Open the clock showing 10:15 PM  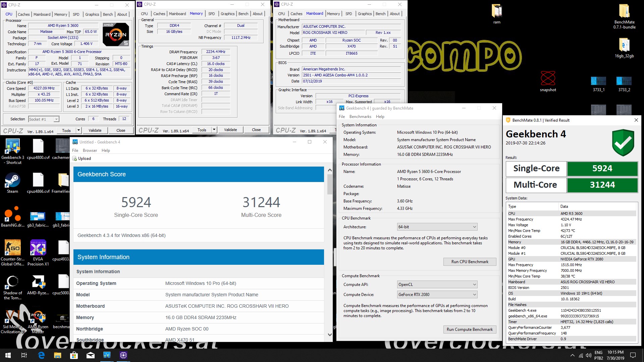(x=615, y=355)
